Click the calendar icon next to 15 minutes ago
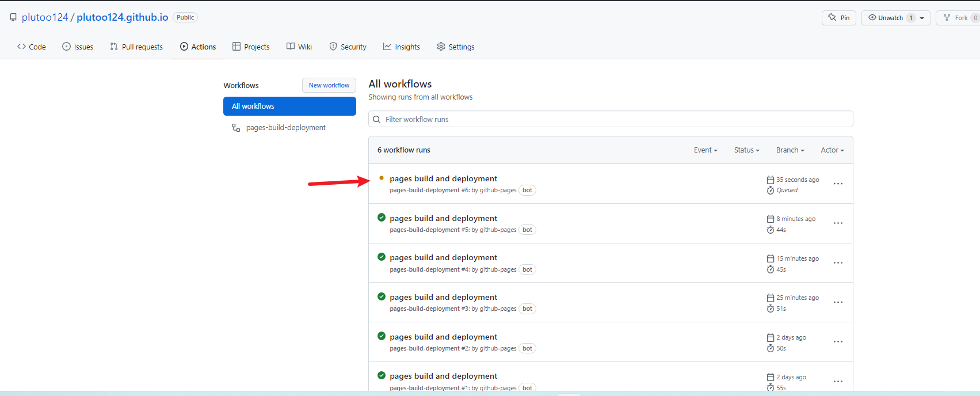Viewport: 980px width, 396px height. pyautogui.click(x=771, y=258)
